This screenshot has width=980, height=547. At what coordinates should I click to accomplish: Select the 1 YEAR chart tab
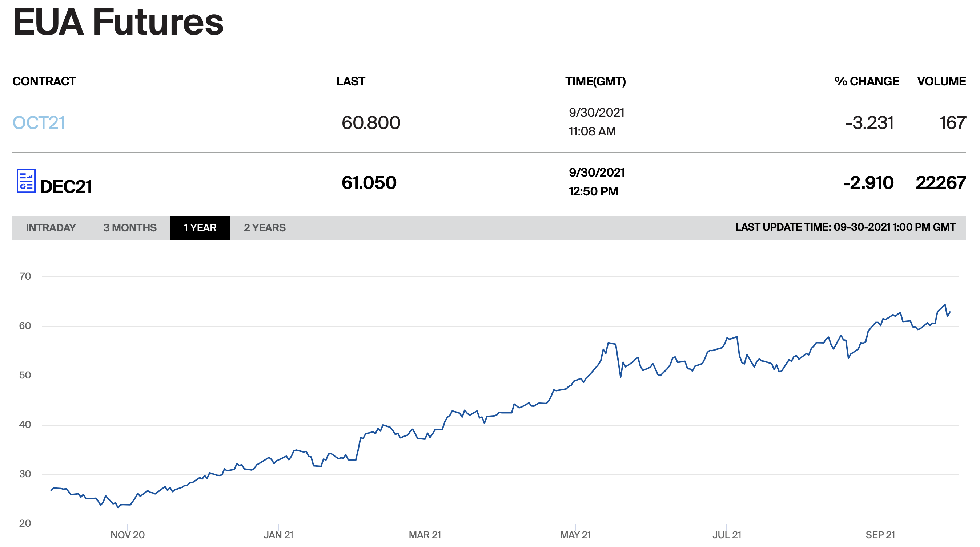[x=200, y=228]
